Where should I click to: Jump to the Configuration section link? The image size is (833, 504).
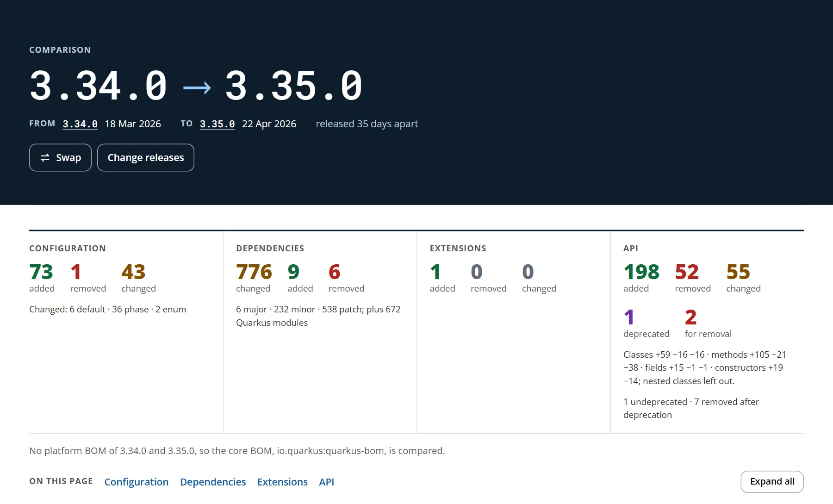137,482
